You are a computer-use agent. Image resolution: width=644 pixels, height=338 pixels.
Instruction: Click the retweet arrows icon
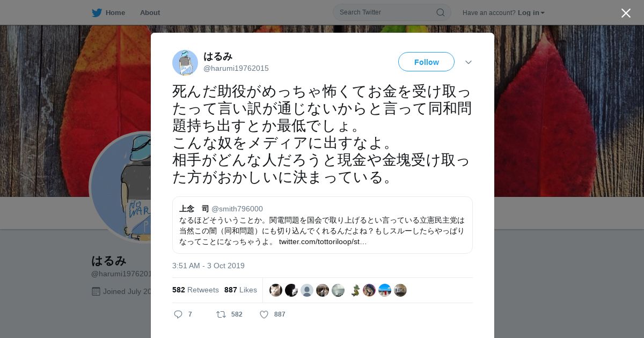click(x=221, y=314)
